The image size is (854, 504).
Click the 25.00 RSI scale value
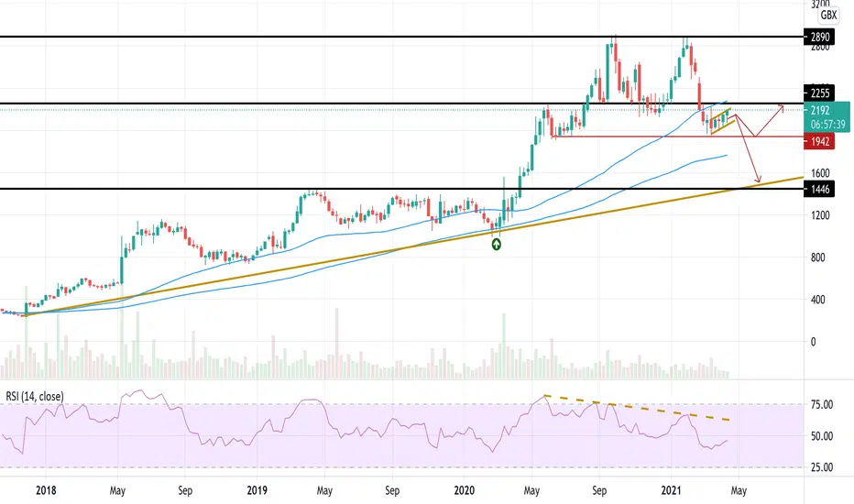pos(822,467)
